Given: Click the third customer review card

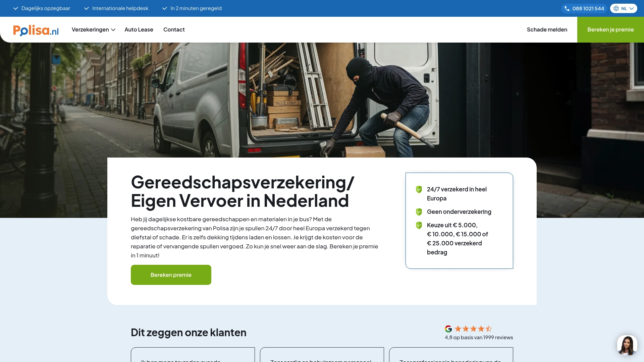Looking at the screenshot, I should pos(451,355).
